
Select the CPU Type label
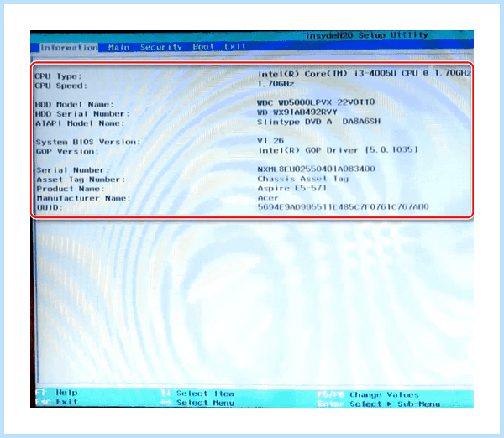pos(58,76)
